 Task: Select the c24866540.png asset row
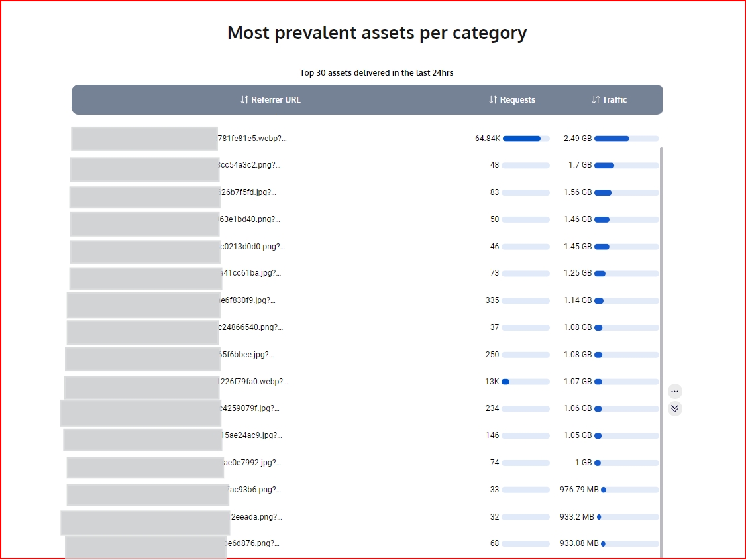[x=250, y=327]
